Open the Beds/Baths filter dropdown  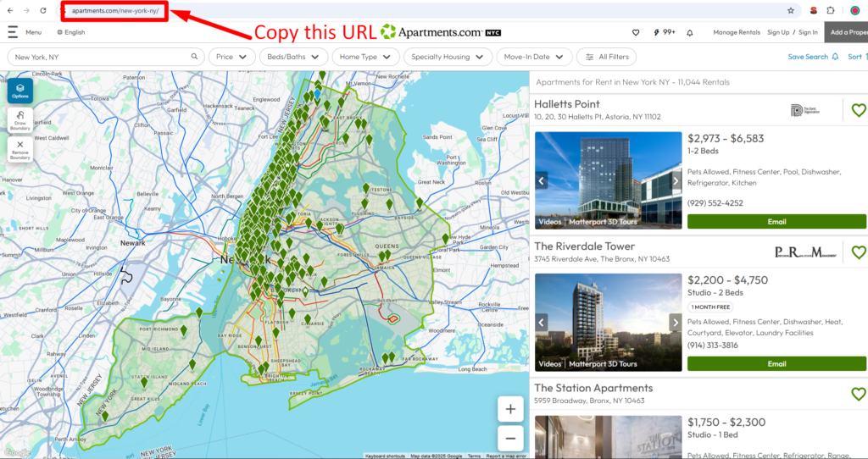pos(293,57)
